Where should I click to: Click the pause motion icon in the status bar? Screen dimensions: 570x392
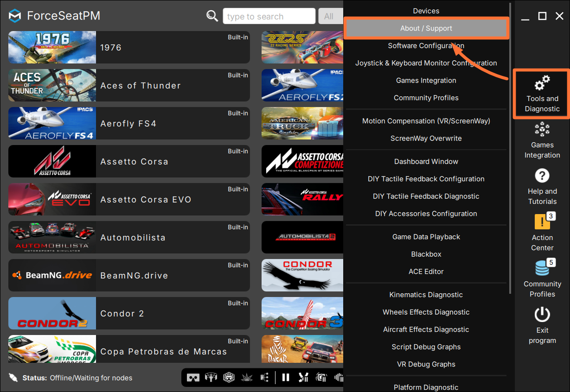coord(286,378)
